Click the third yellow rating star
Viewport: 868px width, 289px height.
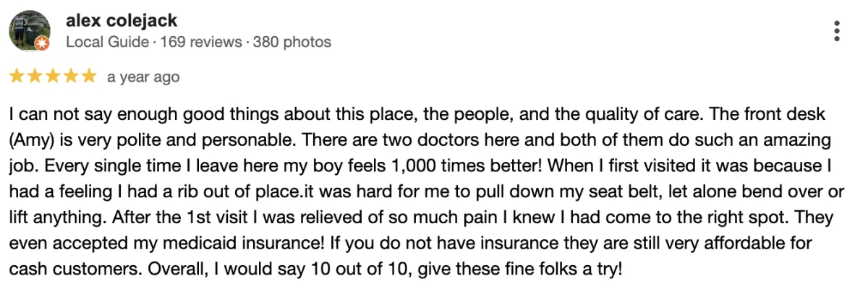point(53,77)
